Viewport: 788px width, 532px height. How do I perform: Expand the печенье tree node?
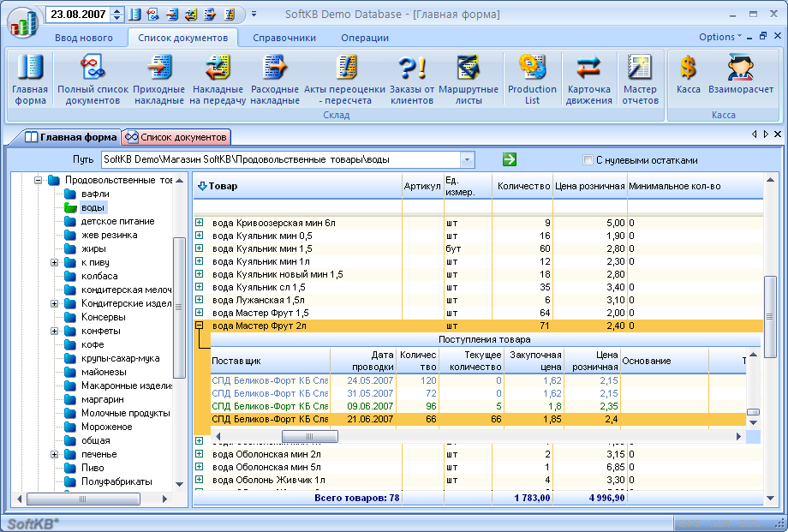point(54,455)
